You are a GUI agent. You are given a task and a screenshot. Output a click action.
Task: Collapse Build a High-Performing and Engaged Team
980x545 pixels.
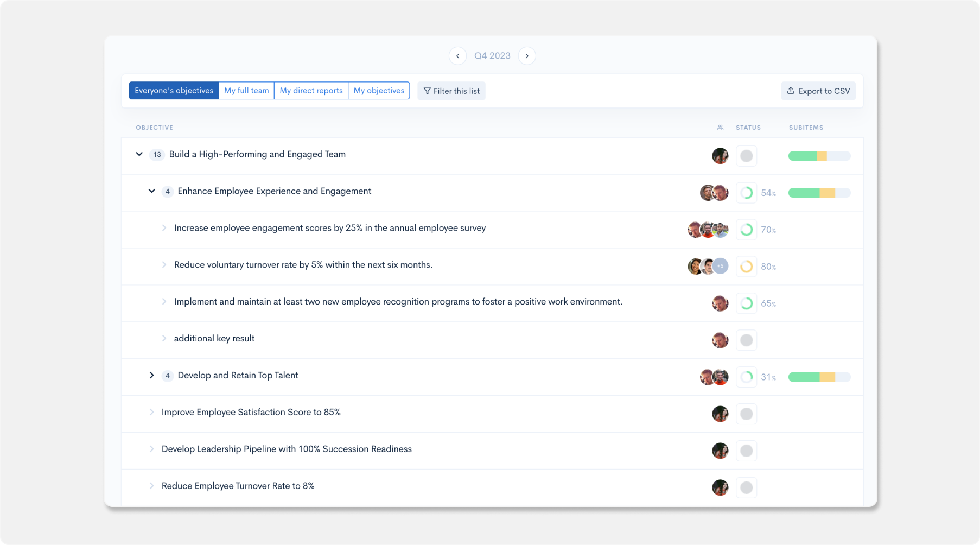click(139, 154)
